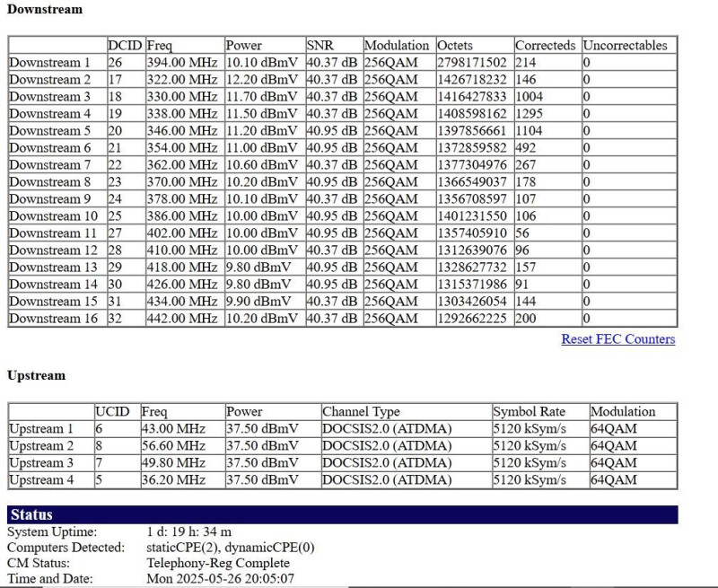The width and height of the screenshot is (718, 588).
Task: Click the System Uptime value
Action: pos(188,531)
